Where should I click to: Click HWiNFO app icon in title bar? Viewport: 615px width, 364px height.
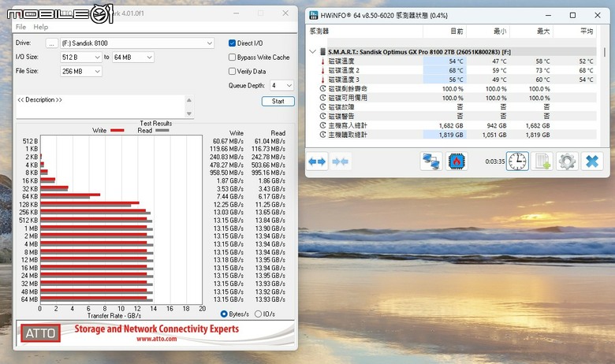(x=313, y=15)
